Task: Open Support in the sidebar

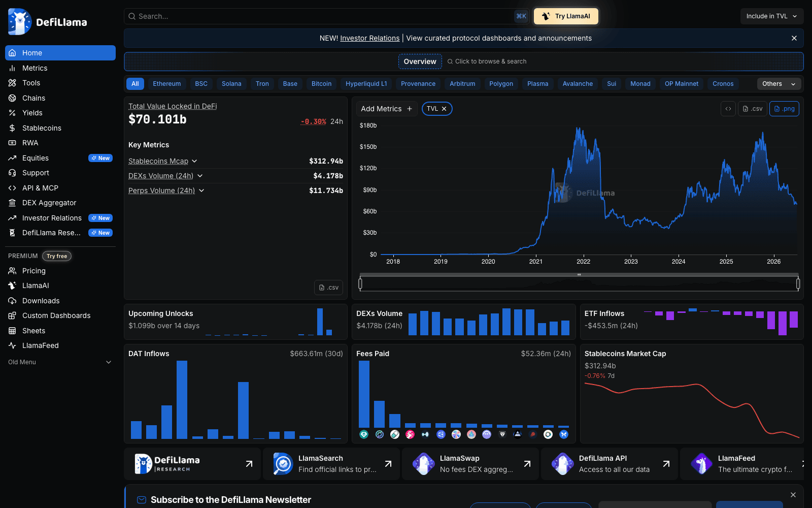Action: (x=60, y=173)
